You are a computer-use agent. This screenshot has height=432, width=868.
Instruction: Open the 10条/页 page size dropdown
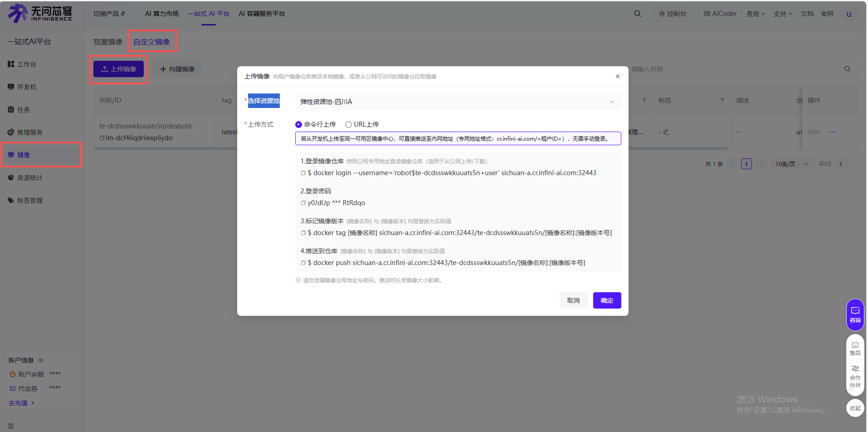tap(791, 164)
